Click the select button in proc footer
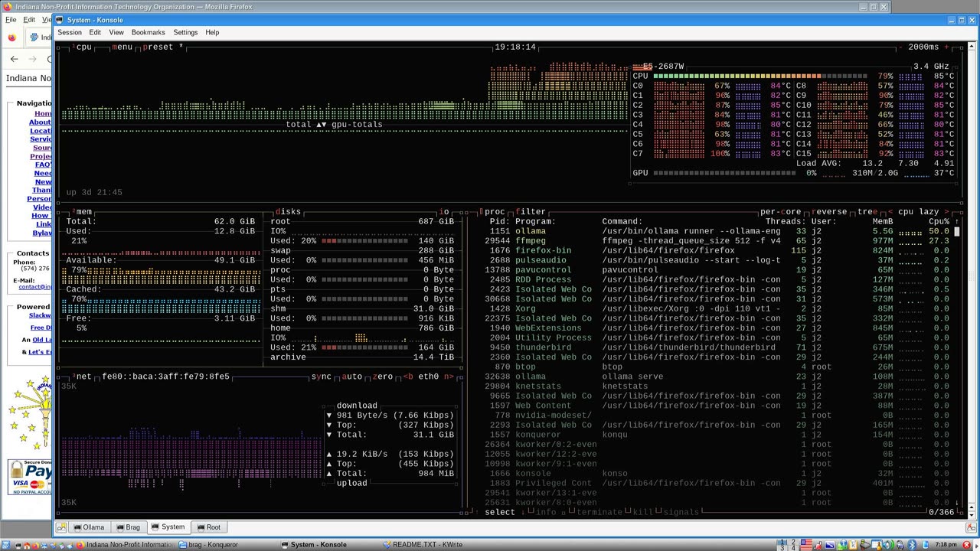Viewport: 980px width, 551px height. (500, 512)
